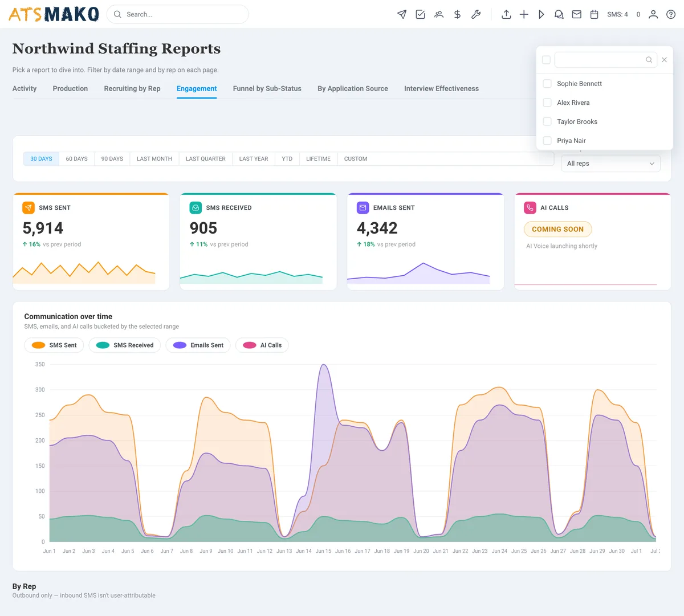
Task: Toggle SMS Sent legend series
Action: point(54,345)
